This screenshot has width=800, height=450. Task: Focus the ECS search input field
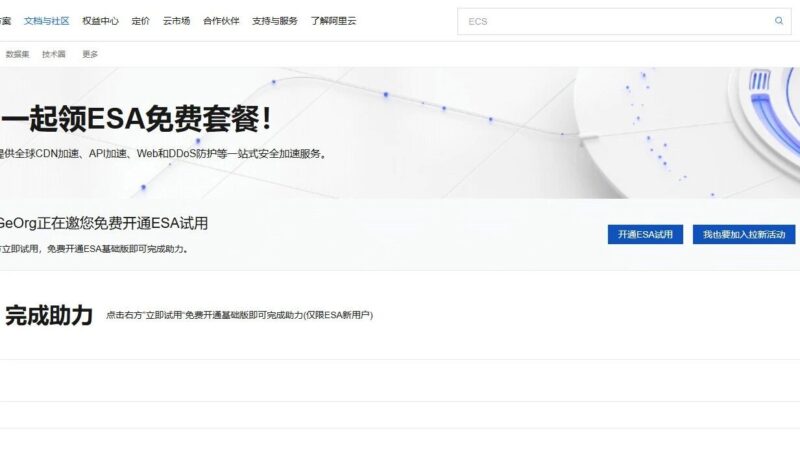[624, 21]
